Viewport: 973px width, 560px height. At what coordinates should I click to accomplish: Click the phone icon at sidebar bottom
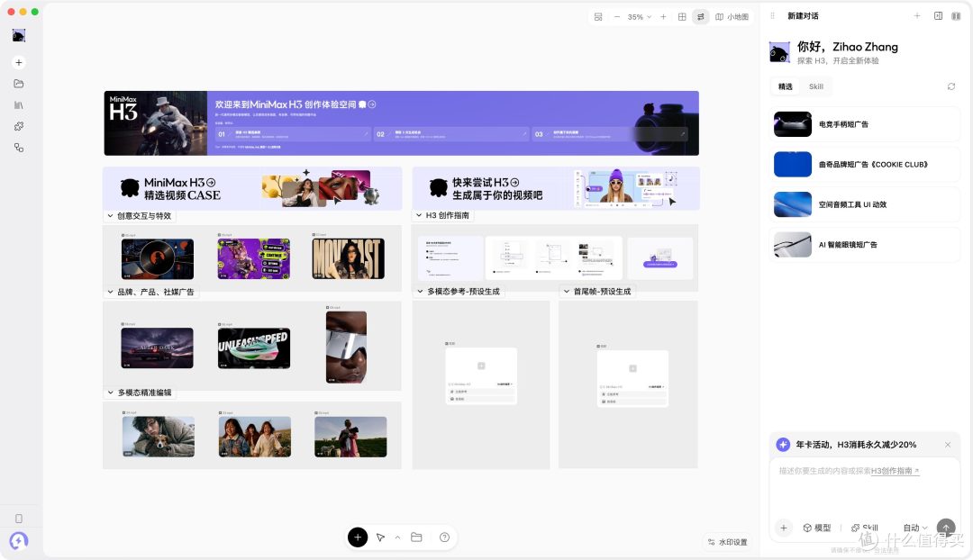pos(19,519)
